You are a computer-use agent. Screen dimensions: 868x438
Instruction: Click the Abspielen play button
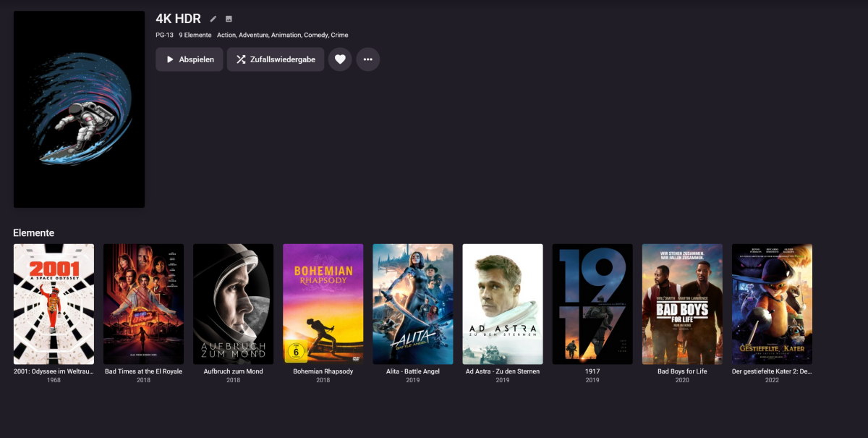190,59
